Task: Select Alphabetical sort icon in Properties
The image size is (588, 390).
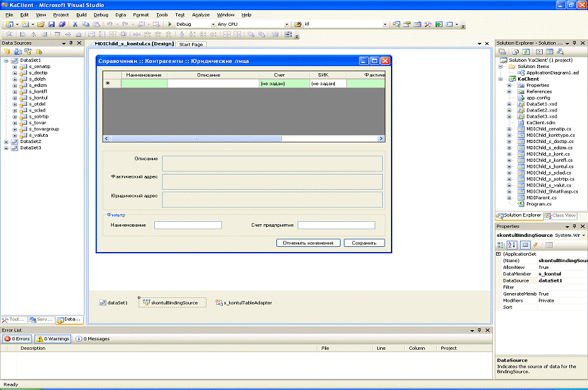Action: pos(512,244)
